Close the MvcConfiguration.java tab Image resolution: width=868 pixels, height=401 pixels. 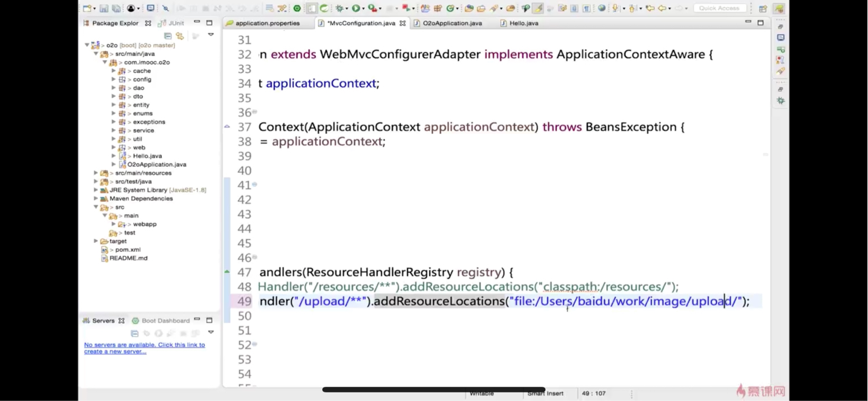click(402, 23)
